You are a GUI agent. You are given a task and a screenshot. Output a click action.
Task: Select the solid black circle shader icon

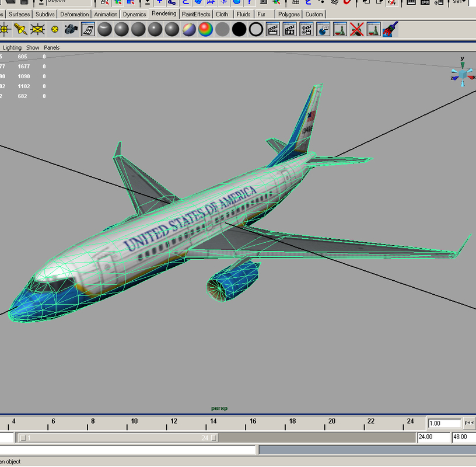239,29
